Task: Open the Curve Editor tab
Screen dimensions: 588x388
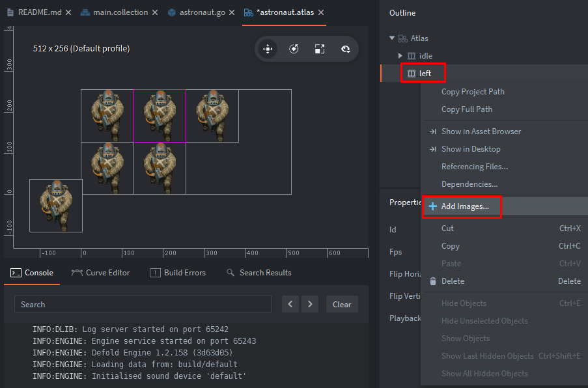Action: (x=100, y=273)
